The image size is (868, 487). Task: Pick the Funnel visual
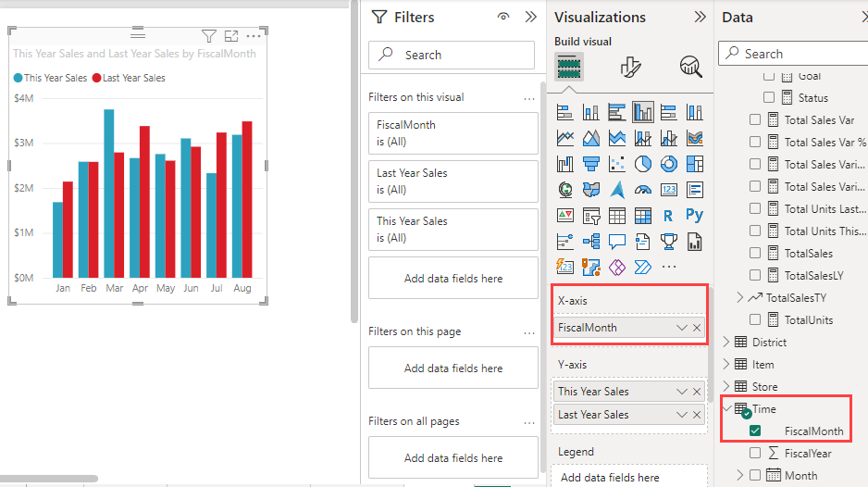590,164
